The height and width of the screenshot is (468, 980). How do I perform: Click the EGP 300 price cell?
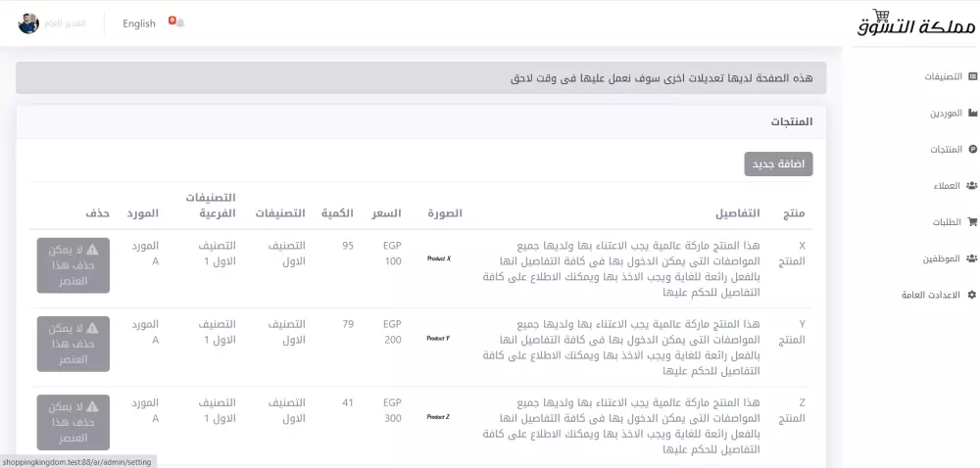click(x=392, y=410)
